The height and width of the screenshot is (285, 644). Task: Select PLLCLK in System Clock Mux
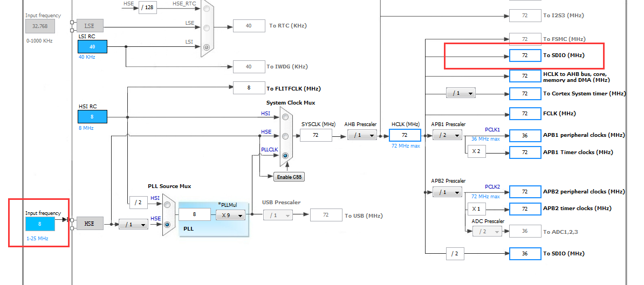(x=285, y=155)
